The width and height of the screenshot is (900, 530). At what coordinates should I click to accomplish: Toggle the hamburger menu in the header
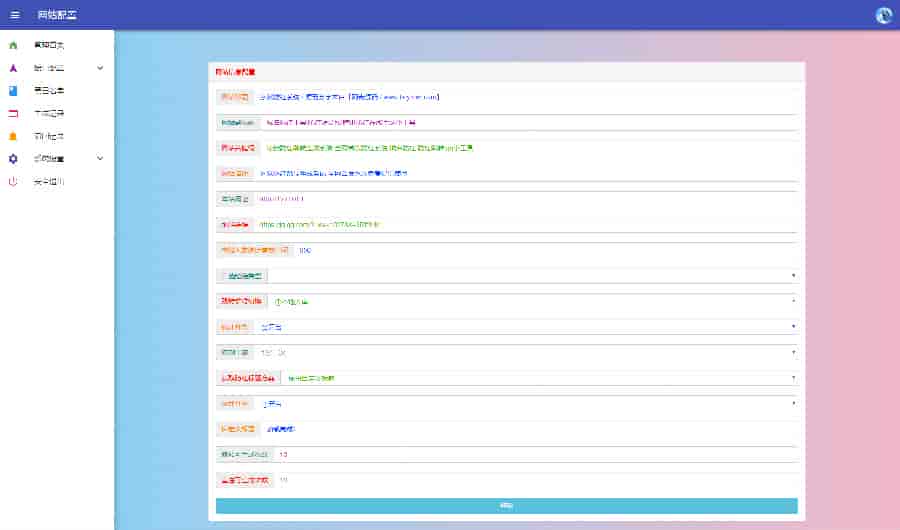pyautogui.click(x=15, y=15)
